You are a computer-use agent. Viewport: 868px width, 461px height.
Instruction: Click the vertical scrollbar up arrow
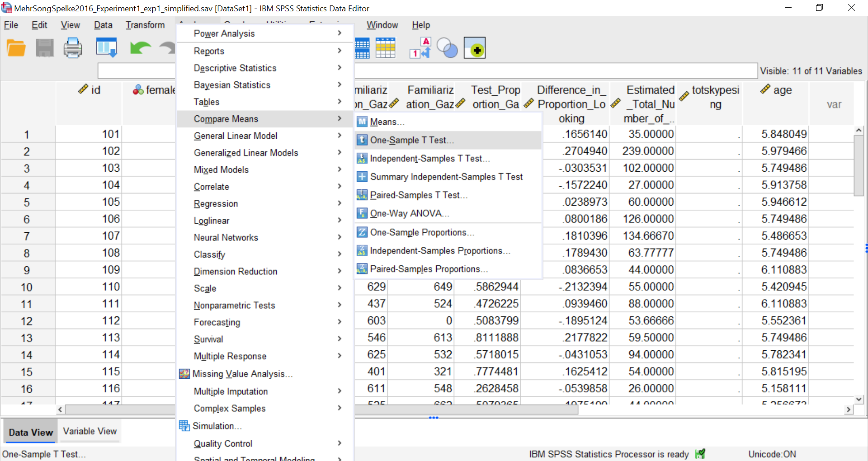[859, 131]
